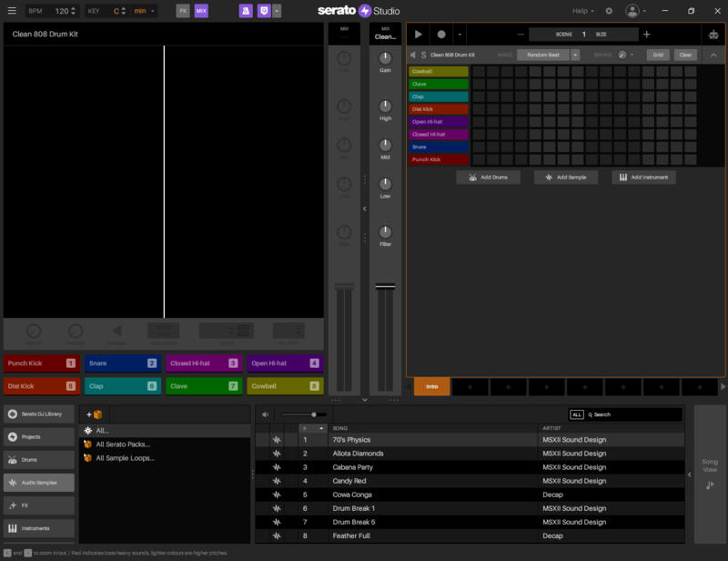Click the robot auto-play icon
This screenshot has height=561, width=728.
[713, 35]
